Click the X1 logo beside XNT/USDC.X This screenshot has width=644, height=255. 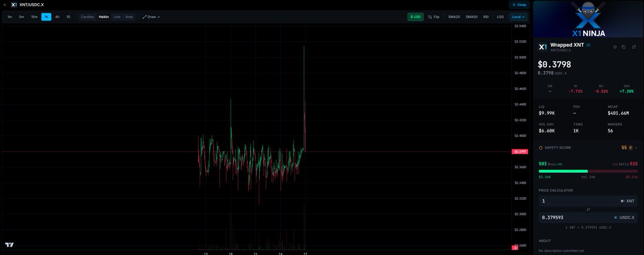point(13,4)
